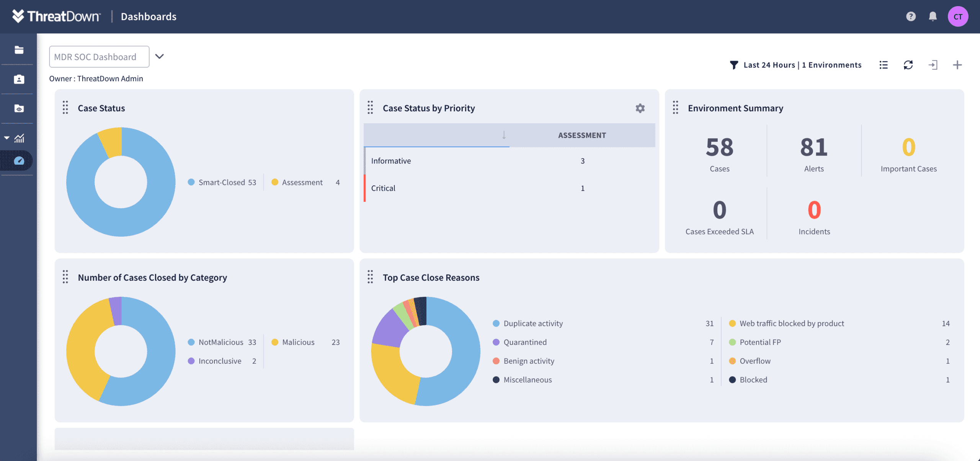980x461 pixels.
Task: Click the refresh dashboard icon
Action: click(x=908, y=65)
